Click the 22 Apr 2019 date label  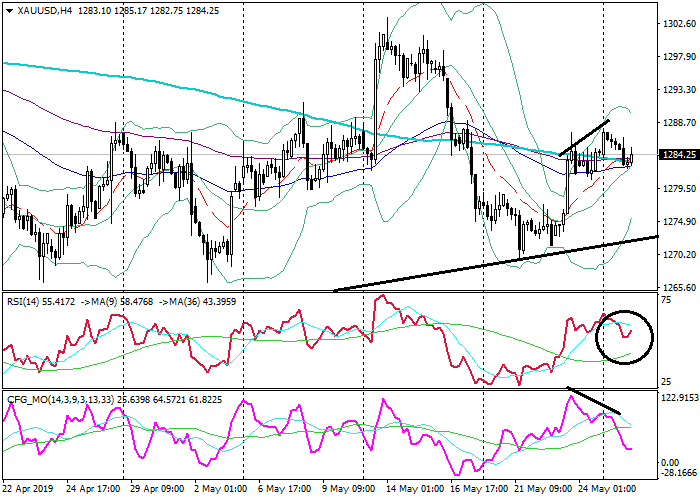(x=30, y=490)
